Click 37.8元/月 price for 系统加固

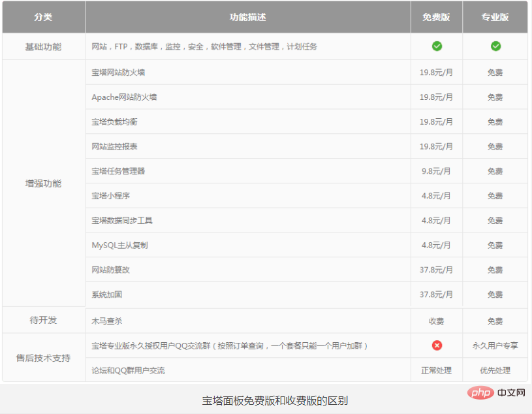(436, 295)
